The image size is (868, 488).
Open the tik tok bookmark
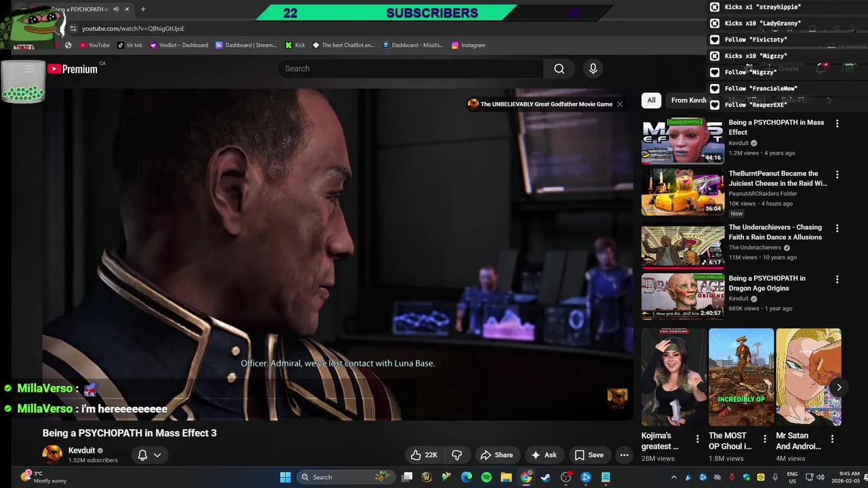130,45
